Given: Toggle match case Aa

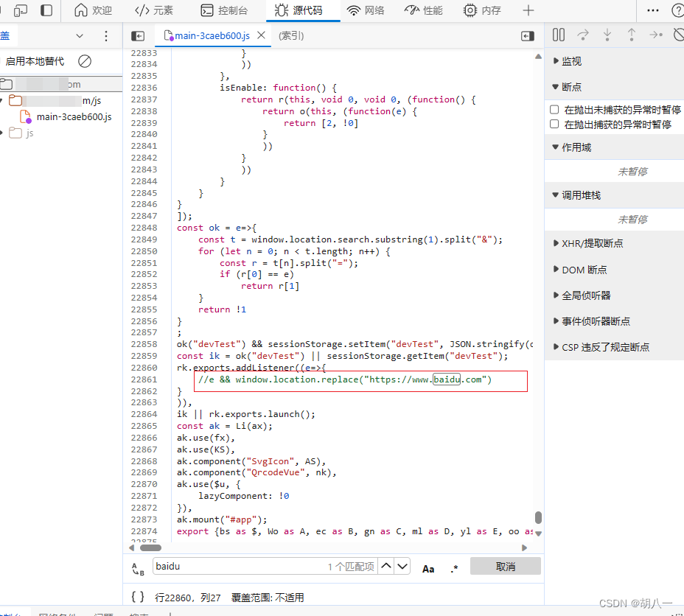Looking at the screenshot, I should [428, 569].
